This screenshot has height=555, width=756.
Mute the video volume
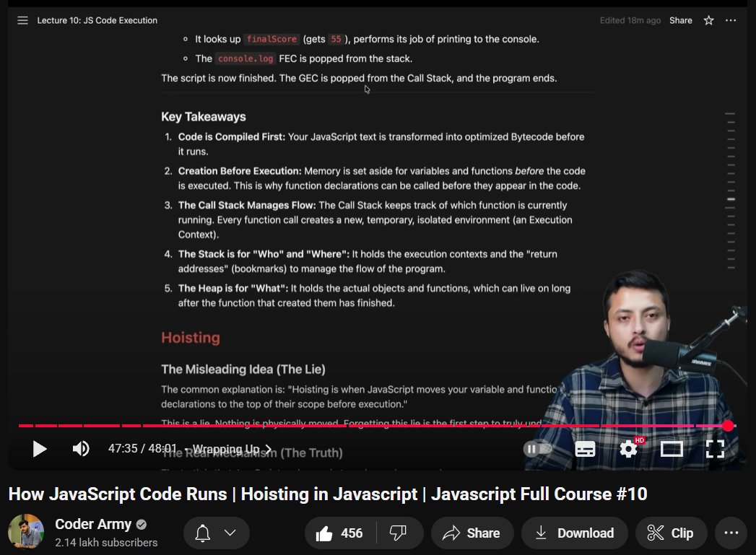coord(81,449)
